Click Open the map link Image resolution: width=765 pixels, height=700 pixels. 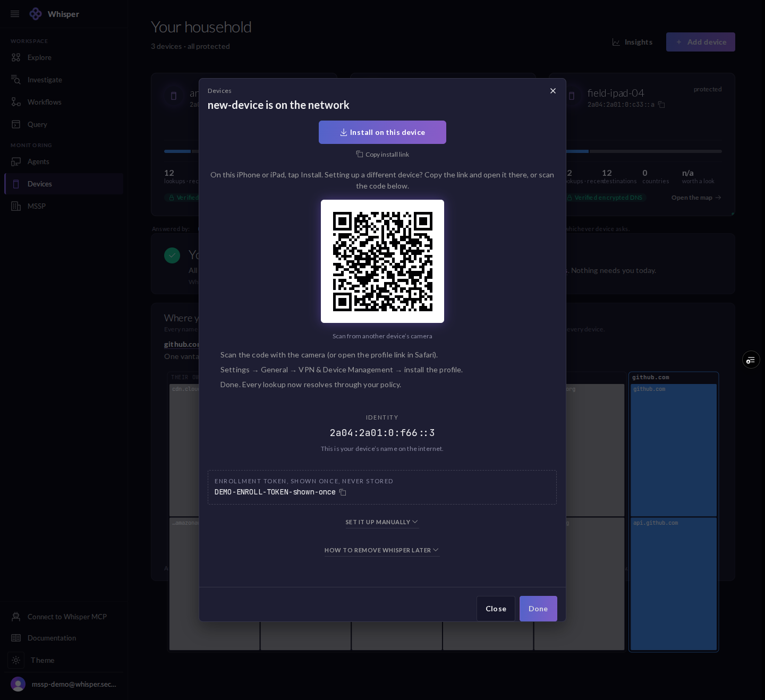696,198
